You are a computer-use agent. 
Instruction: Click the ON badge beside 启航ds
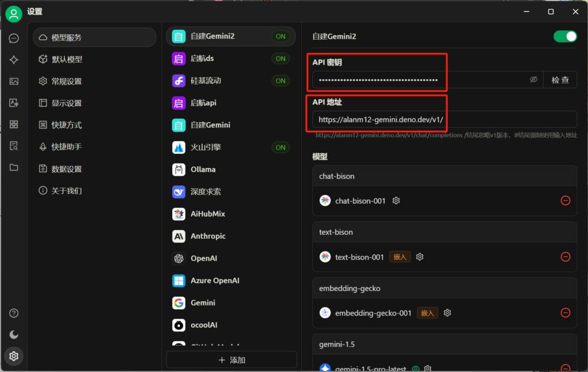(x=280, y=59)
